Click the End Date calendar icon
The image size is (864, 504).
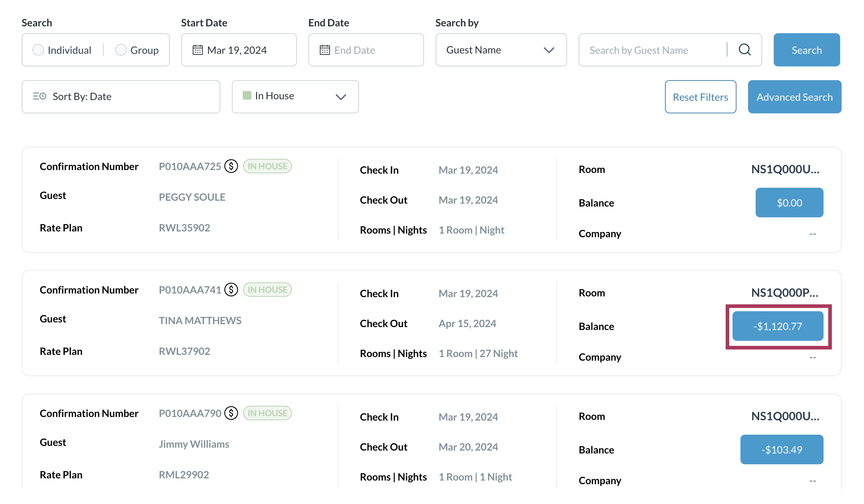pyautogui.click(x=325, y=50)
